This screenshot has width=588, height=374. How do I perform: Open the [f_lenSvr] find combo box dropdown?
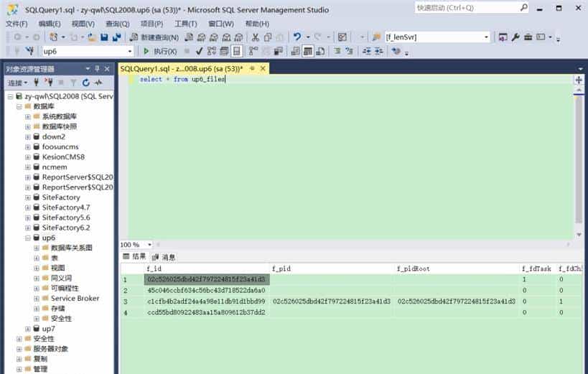tap(486, 37)
